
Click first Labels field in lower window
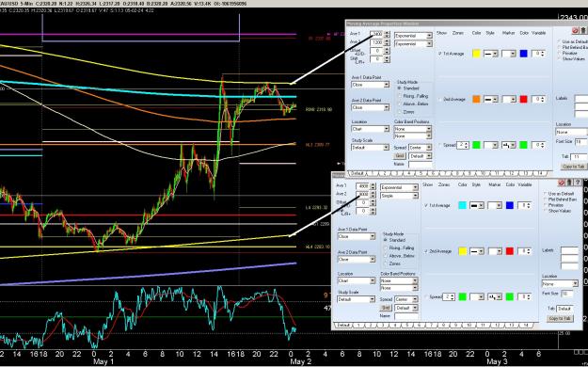tap(569, 250)
